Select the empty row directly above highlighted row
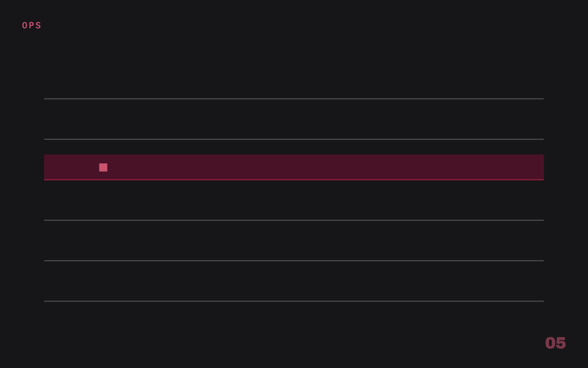The image size is (588, 368). pyautogui.click(x=294, y=119)
